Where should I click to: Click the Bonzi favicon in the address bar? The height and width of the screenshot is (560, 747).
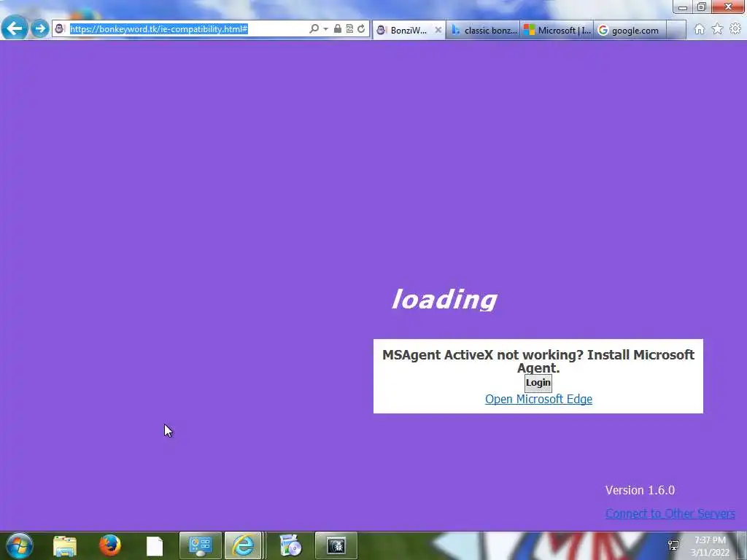coord(60,29)
